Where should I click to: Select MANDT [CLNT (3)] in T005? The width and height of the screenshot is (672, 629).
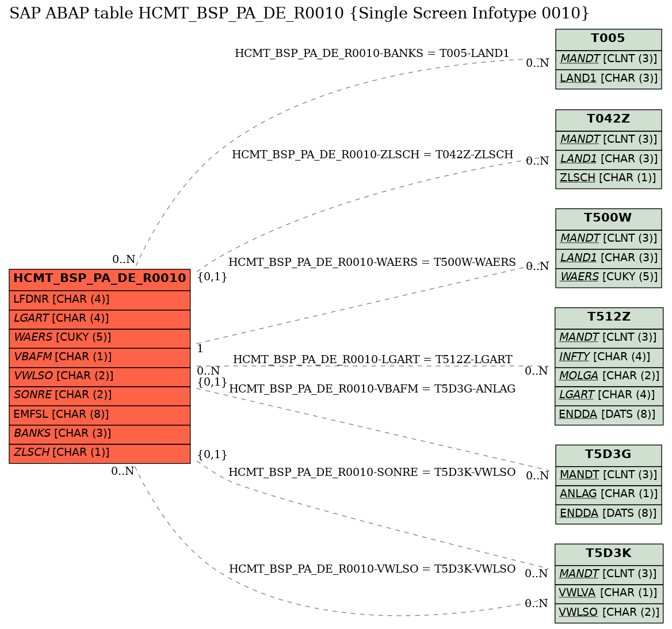[x=608, y=60]
